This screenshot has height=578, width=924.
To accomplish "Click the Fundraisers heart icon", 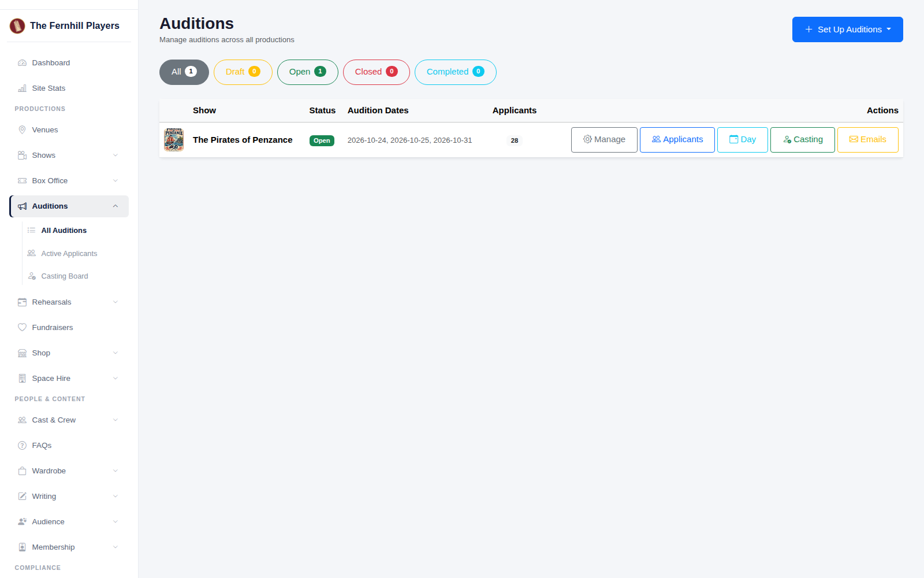I will (x=22, y=328).
